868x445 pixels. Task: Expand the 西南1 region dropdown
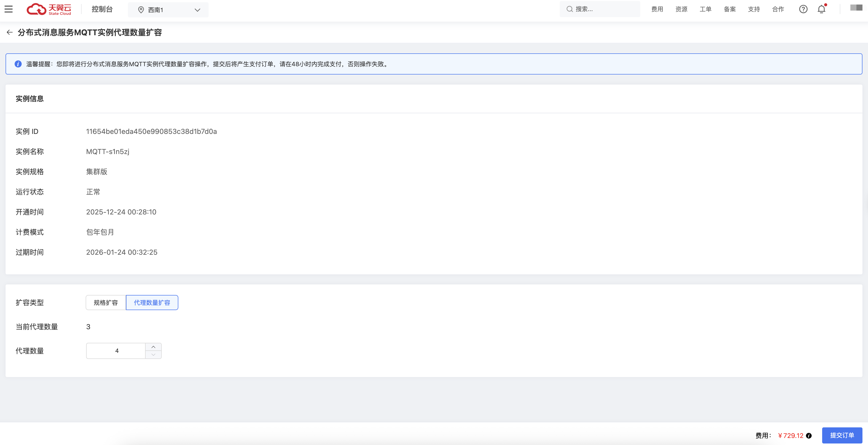click(x=168, y=10)
